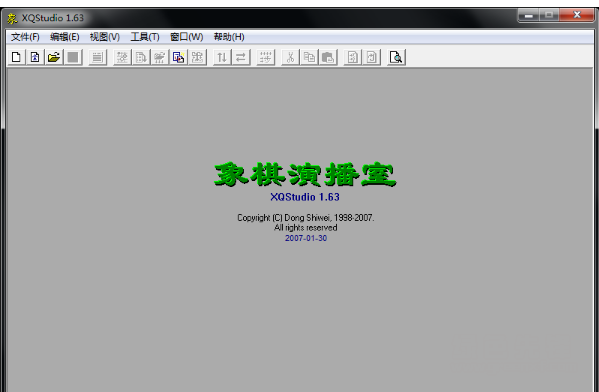Click the scissors cut icon
The image size is (599, 392).
(290, 57)
